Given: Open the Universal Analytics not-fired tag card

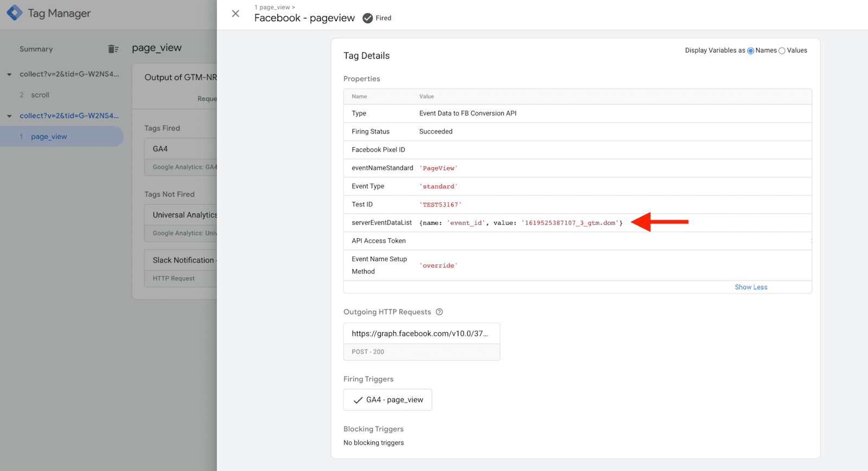Looking at the screenshot, I should [x=181, y=223].
